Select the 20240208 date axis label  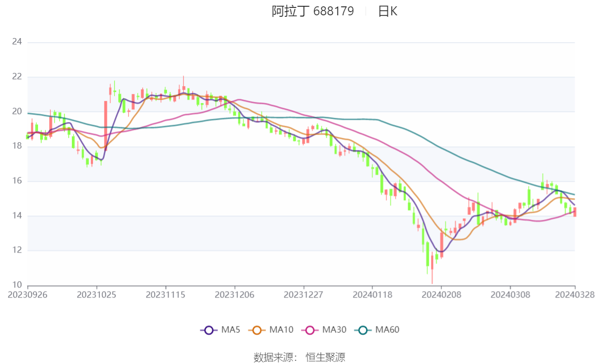pos(441,295)
